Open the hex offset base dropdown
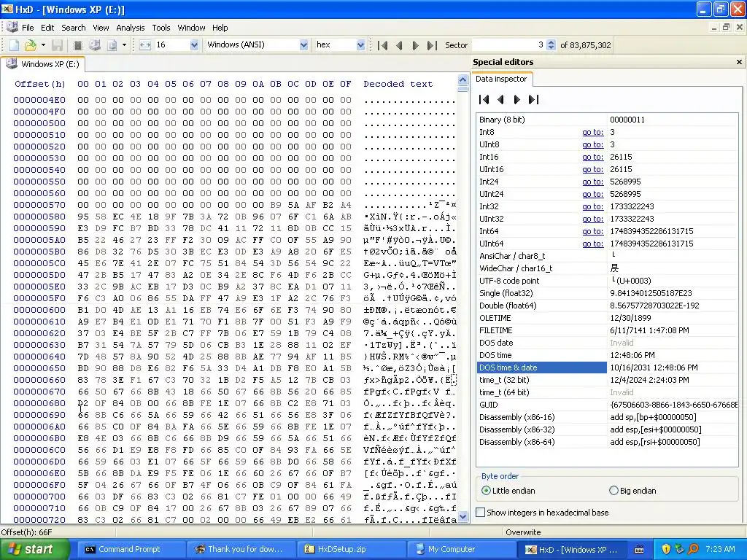The image size is (747, 560). coord(360,44)
